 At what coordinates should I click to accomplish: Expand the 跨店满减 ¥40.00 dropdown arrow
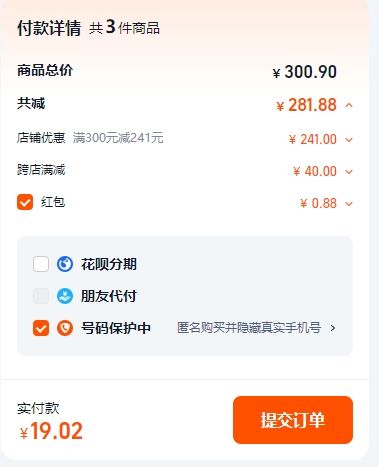349,172
